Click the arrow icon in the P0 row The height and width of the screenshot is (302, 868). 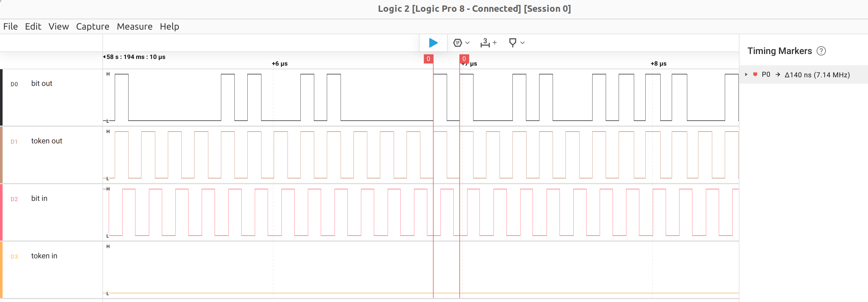(778, 75)
